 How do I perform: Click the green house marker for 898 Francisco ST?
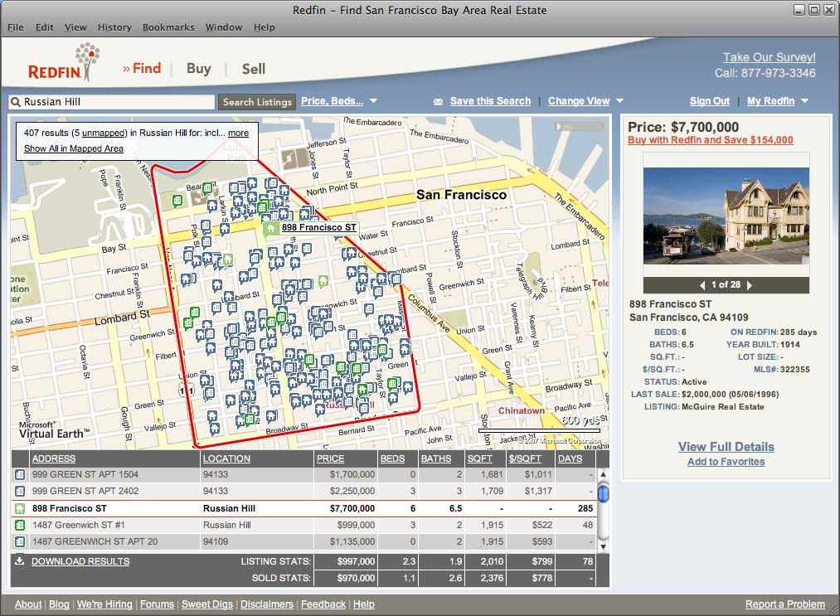coord(270,227)
